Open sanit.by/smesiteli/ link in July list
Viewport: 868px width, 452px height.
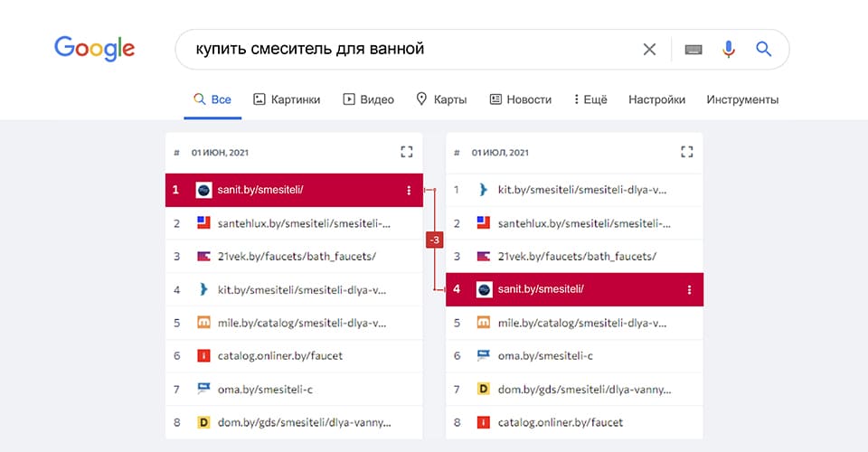(x=541, y=289)
